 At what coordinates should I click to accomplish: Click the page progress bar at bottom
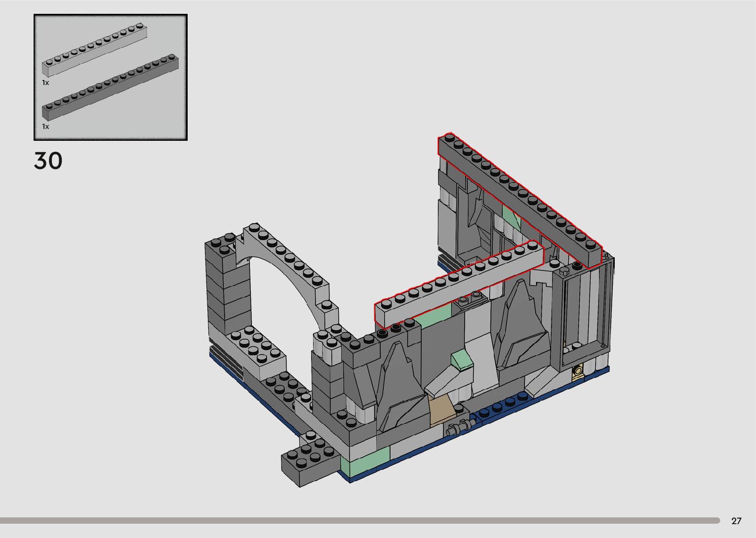click(359, 520)
